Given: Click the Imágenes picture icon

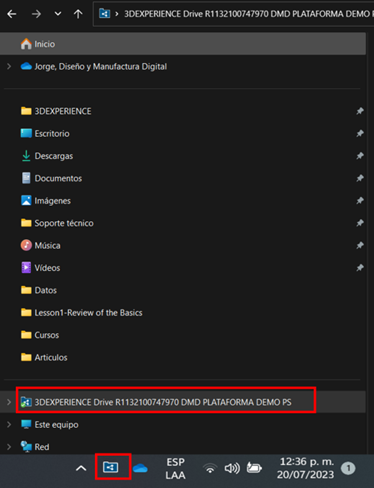Looking at the screenshot, I should [x=26, y=200].
